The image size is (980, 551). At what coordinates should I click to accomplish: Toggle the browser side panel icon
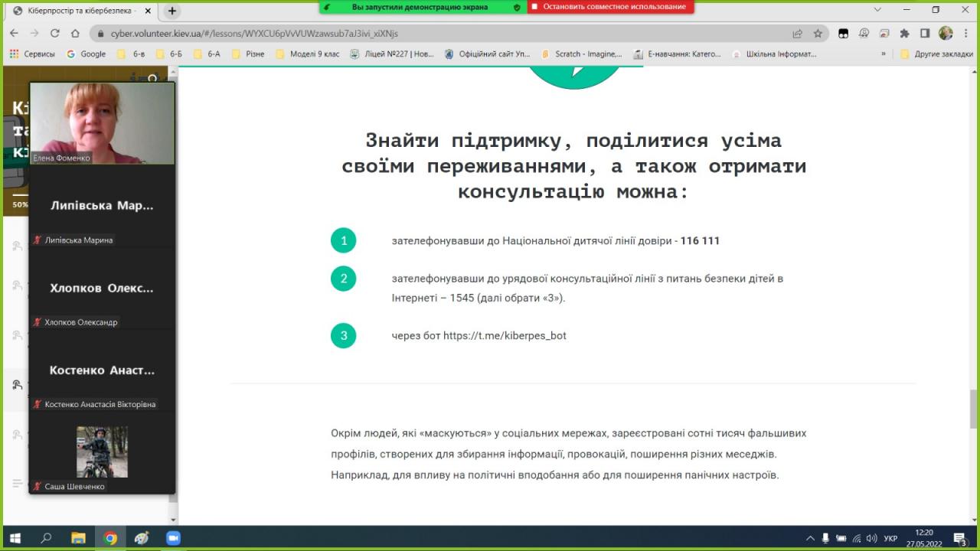pyautogui.click(x=925, y=34)
